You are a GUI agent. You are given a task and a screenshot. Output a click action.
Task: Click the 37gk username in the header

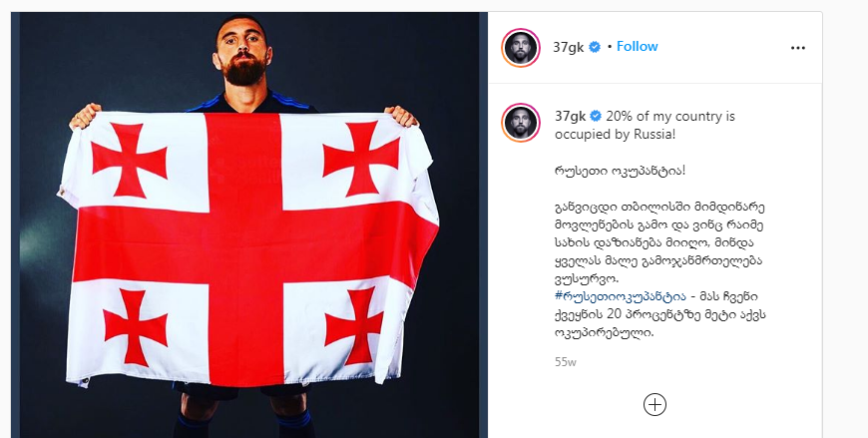point(569,47)
